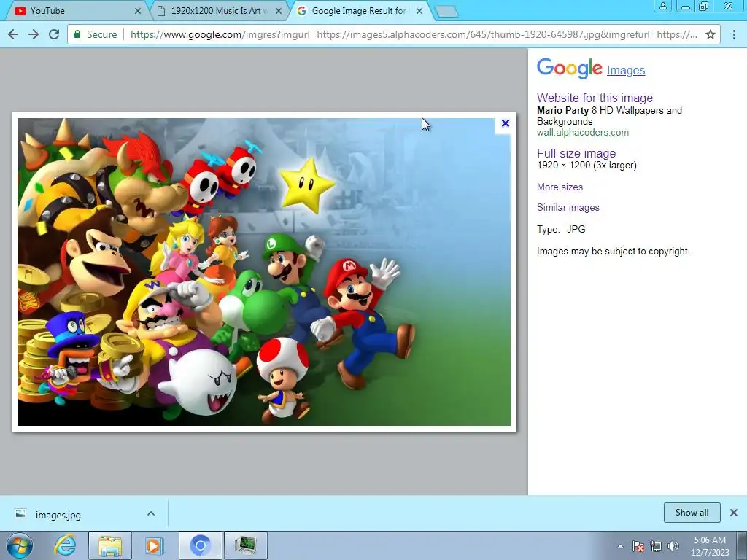Close the downloads bar
The image size is (747, 560).
coord(734,513)
